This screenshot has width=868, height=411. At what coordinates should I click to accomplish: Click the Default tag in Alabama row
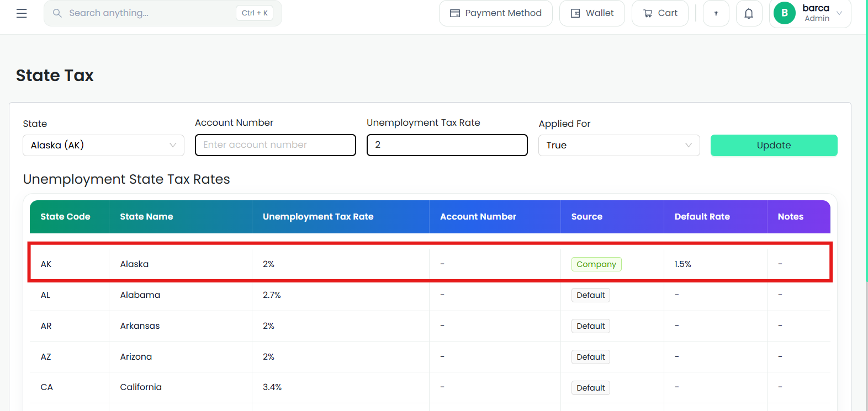click(591, 295)
